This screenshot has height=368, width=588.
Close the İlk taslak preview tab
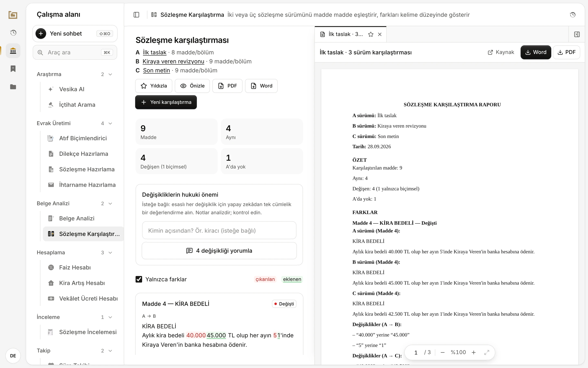(x=380, y=34)
